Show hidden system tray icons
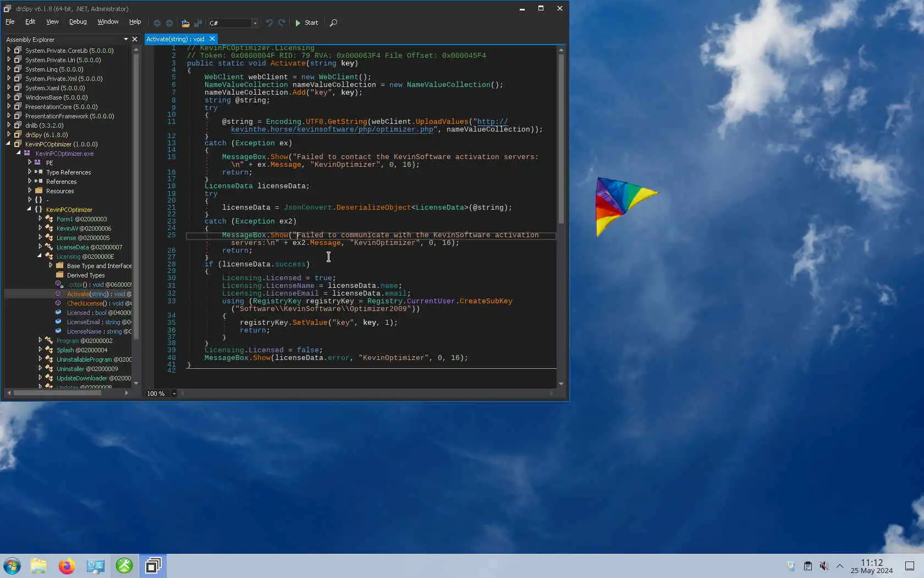 point(840,566)
